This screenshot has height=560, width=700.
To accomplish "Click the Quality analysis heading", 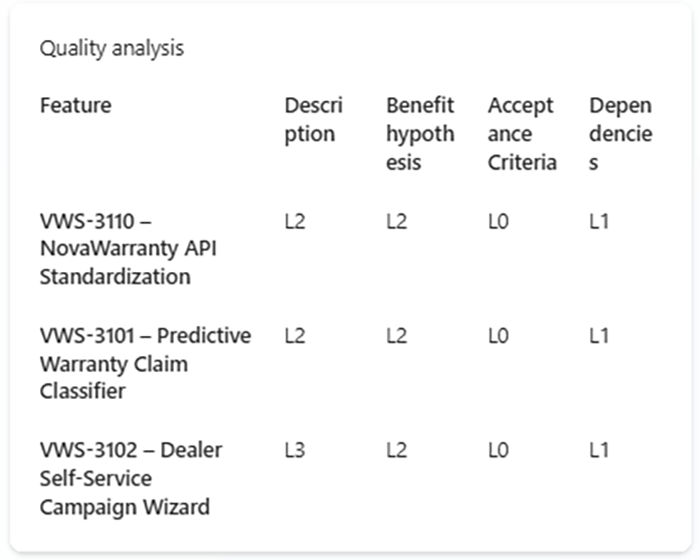I will [112, 49].
